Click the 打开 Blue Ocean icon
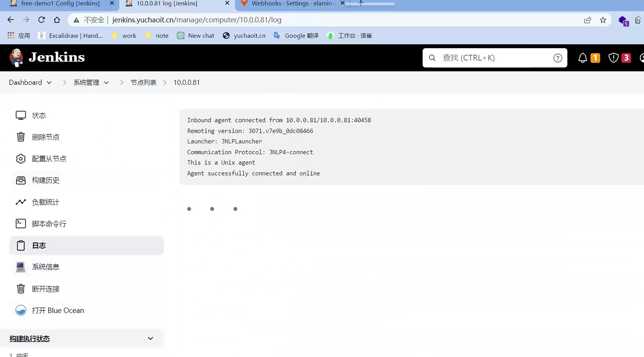This screenshot has height=357, width=644. 21,310
